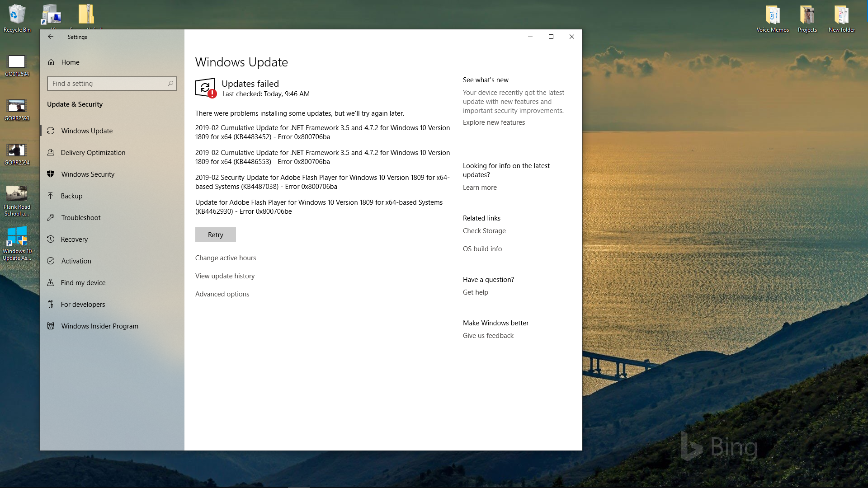868x488 pixels.
Task: Click the Windows Insider Program icon
Action: pos(51,326)
